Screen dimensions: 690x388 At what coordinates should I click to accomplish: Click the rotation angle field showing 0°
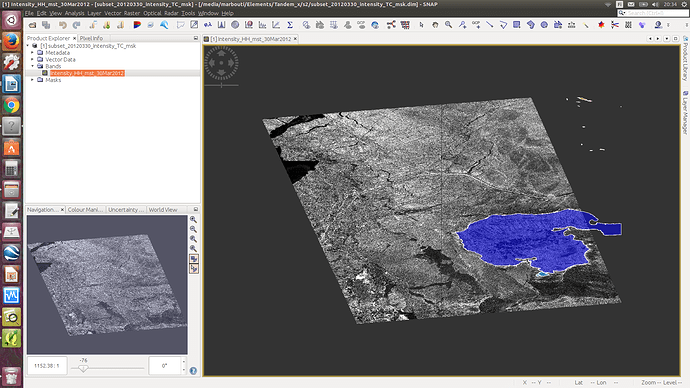[x=165, y=366]
